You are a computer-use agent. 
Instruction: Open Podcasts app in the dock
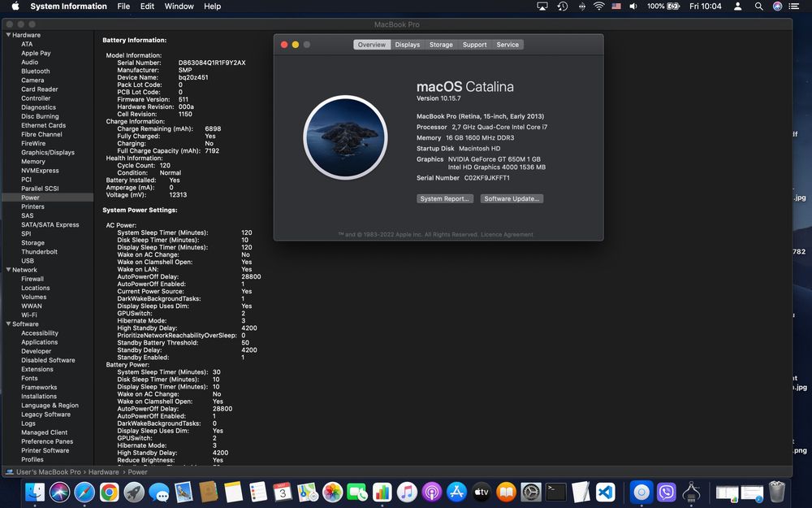[432, 492]
